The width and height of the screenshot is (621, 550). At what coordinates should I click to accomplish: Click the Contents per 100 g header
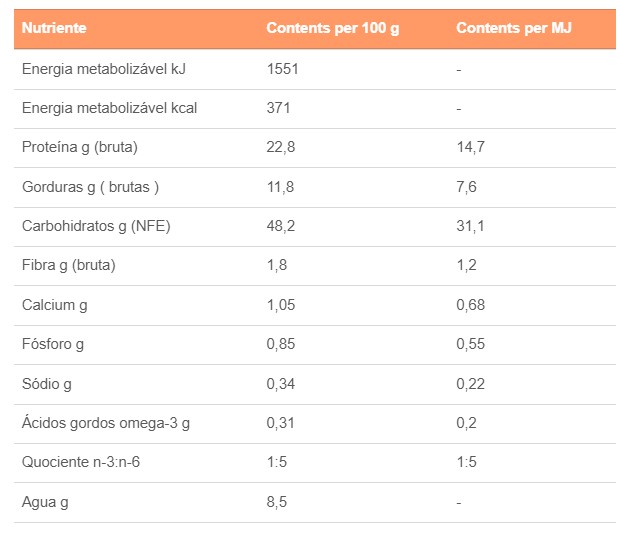click(332, 28)
